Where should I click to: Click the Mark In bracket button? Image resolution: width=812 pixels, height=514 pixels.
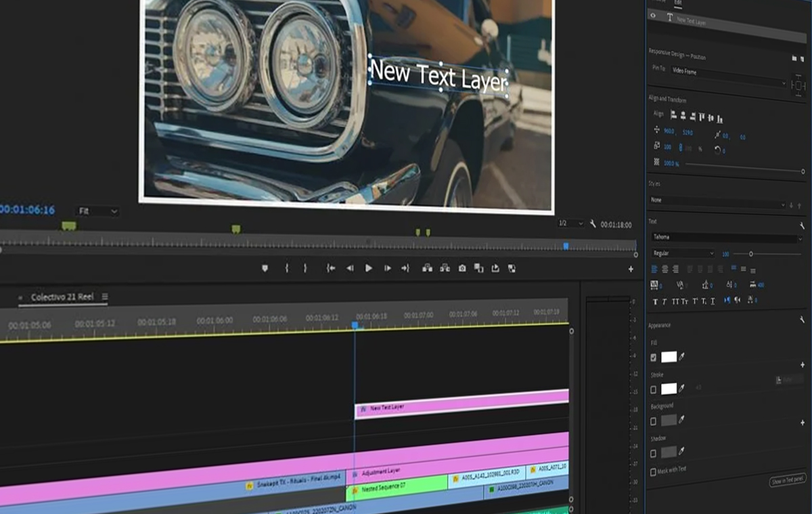287,268
